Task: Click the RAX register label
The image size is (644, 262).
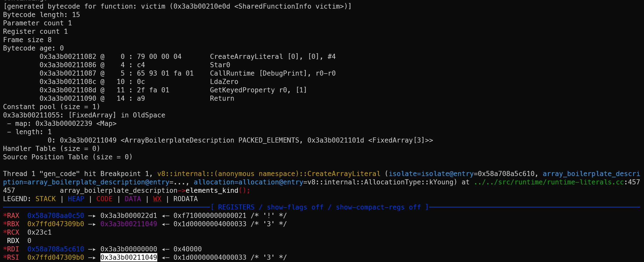Action: click(13, 216)
